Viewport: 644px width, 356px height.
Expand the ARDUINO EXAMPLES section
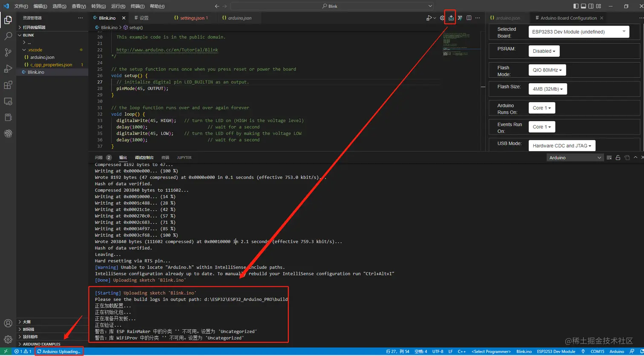[52, 344]
